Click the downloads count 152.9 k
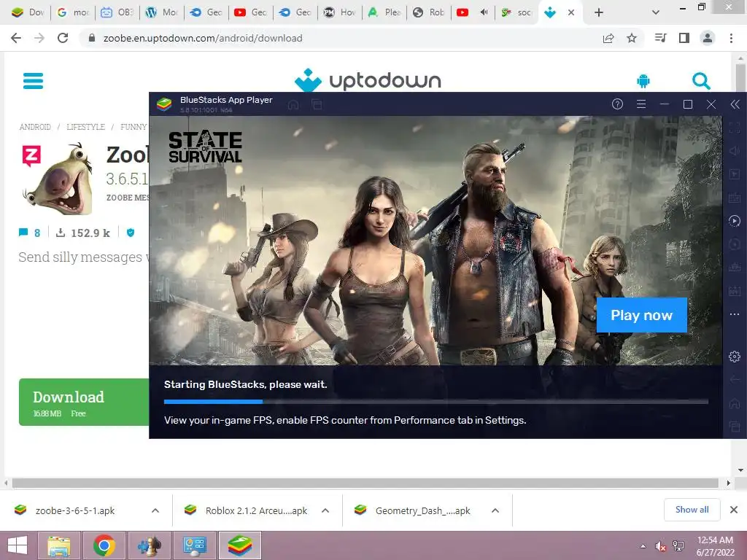747x560 pixels. 83,233
